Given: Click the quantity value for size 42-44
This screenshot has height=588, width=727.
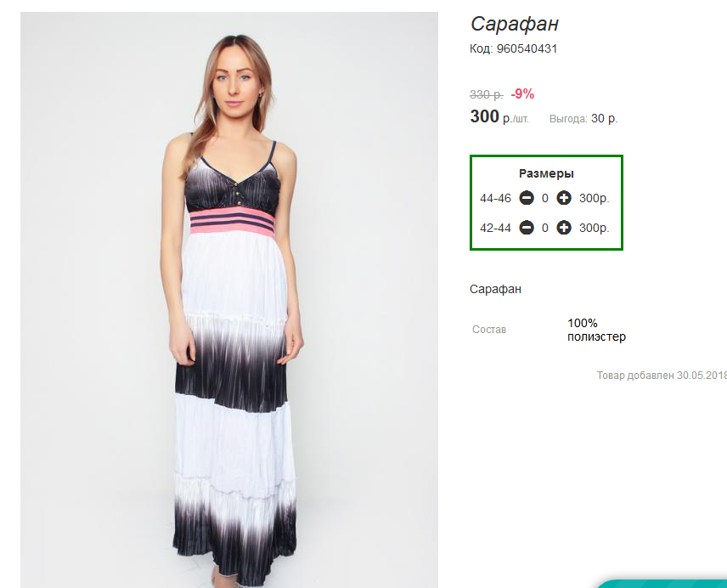Looking at the screenshot, I should (545, 228).
